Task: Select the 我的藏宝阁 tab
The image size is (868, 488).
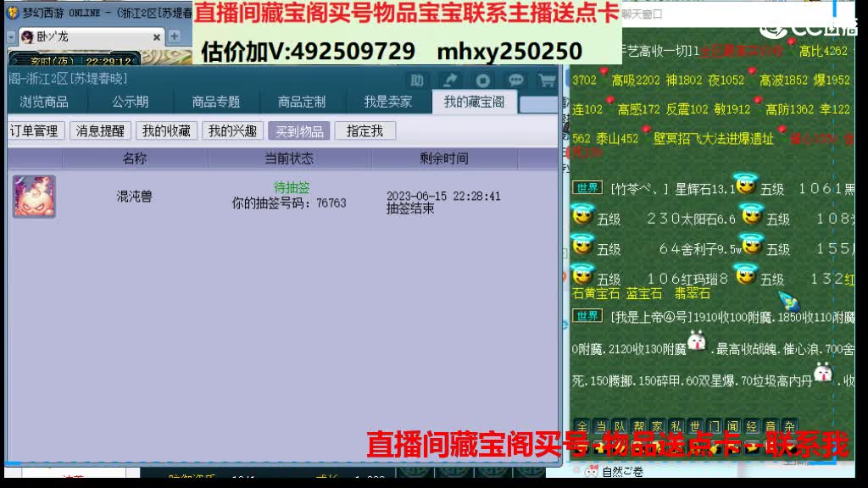Action: coord(475,102)
